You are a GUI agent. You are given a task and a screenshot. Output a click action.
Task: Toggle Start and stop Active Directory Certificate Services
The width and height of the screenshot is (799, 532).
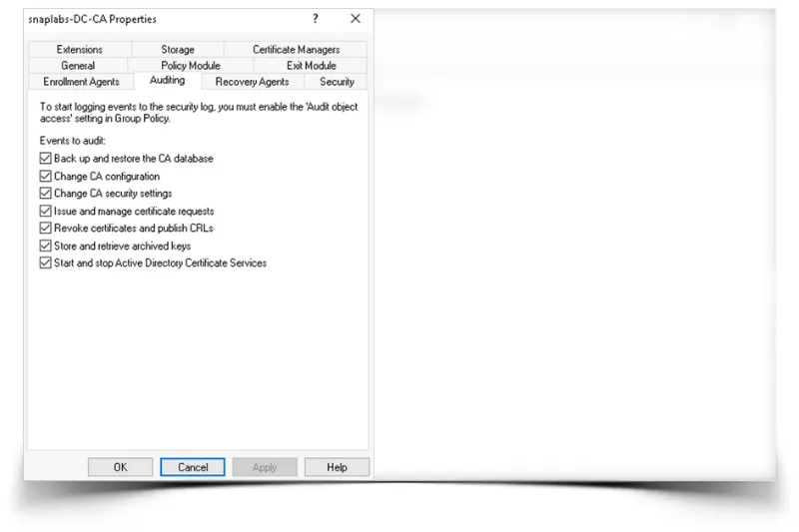tap(45, 263)
